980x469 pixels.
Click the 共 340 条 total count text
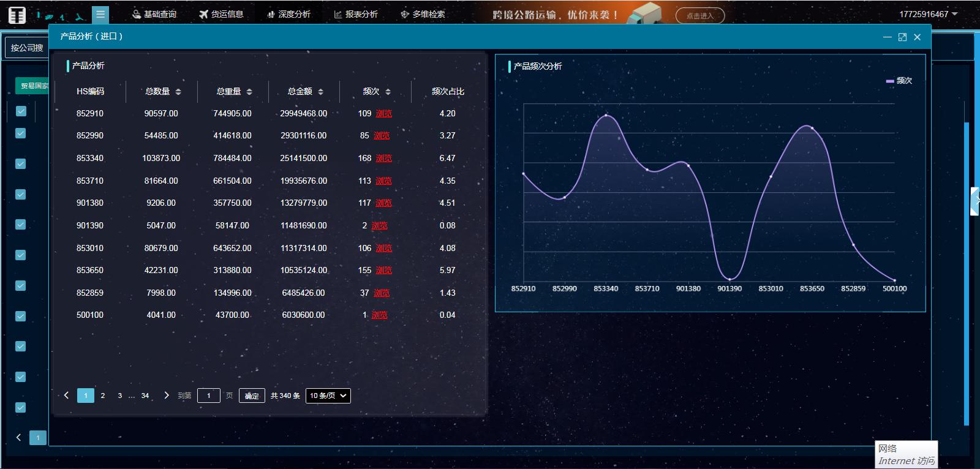[x=285, y=396]
